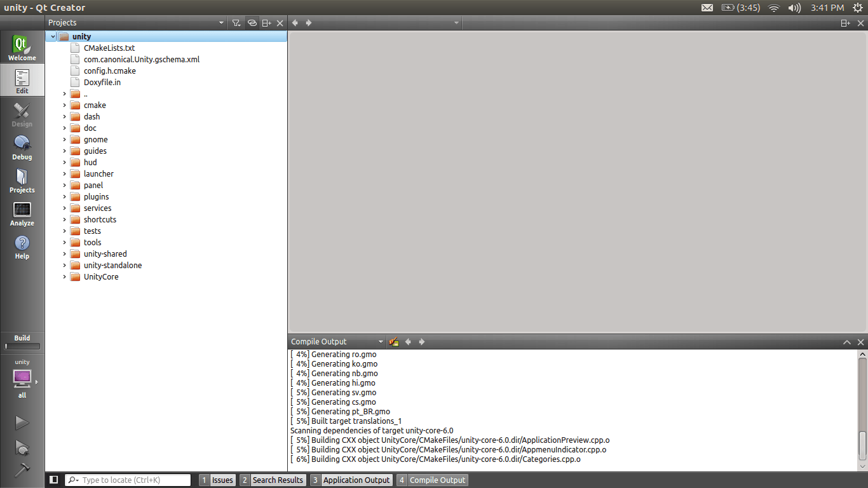
Task: Split the editor view
Action: pos(845,23)
